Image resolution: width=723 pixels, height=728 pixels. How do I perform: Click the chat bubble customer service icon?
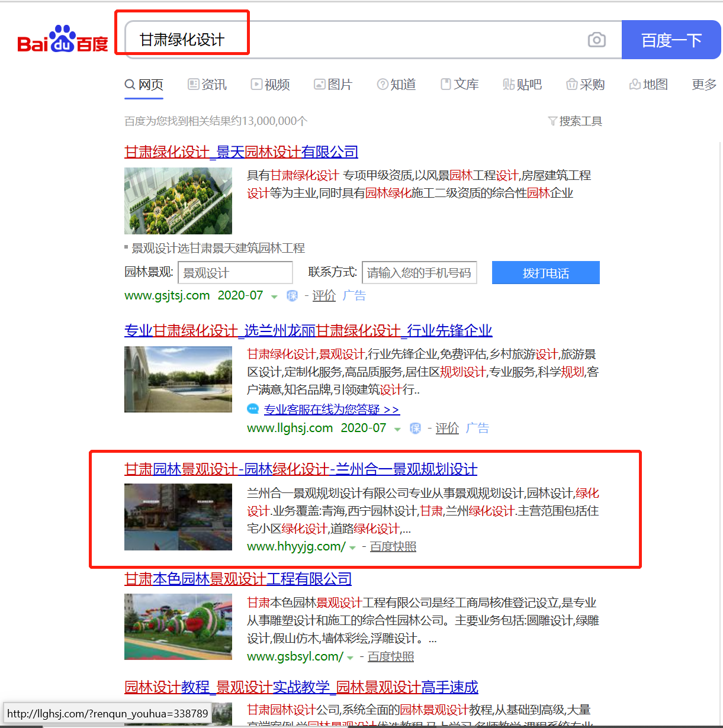click(x=253, y=409)
